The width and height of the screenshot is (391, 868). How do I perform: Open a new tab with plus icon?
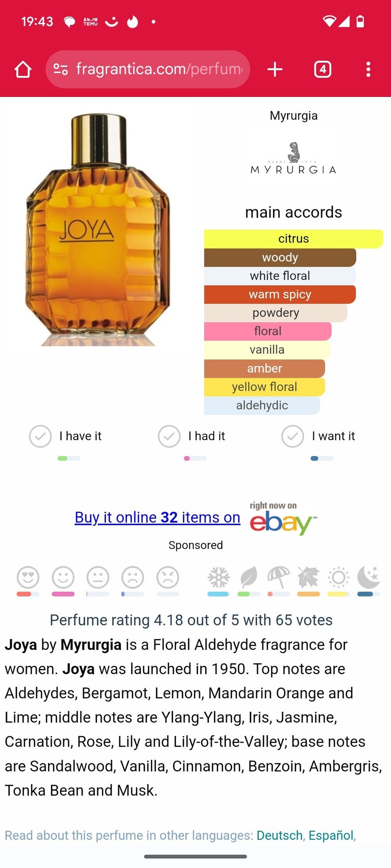point(275,69)
